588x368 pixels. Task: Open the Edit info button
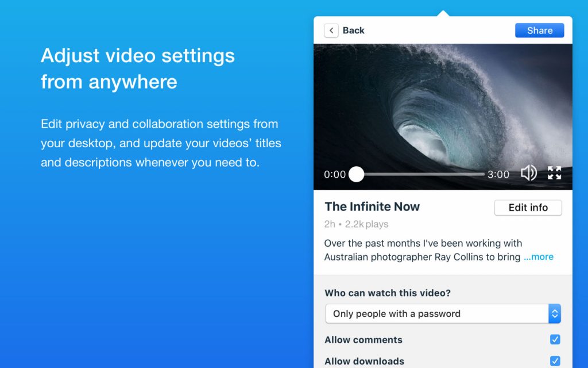(528, 208)
